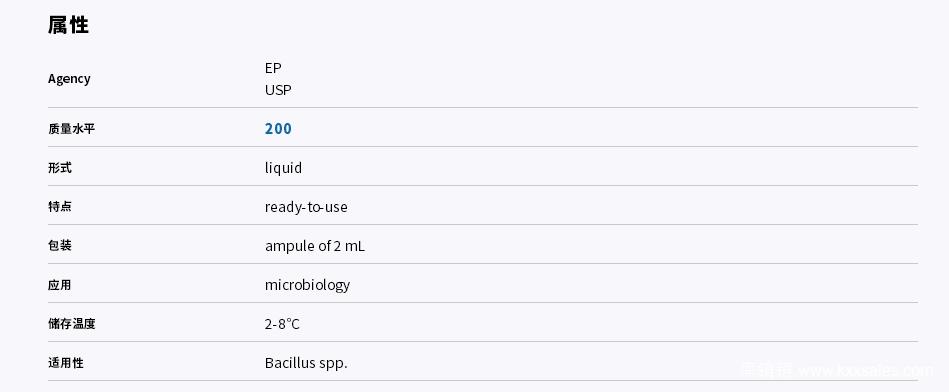The width and height of the screenshot is (949, 392).
Task: Click the 适用性 row label
Action: 66,363
